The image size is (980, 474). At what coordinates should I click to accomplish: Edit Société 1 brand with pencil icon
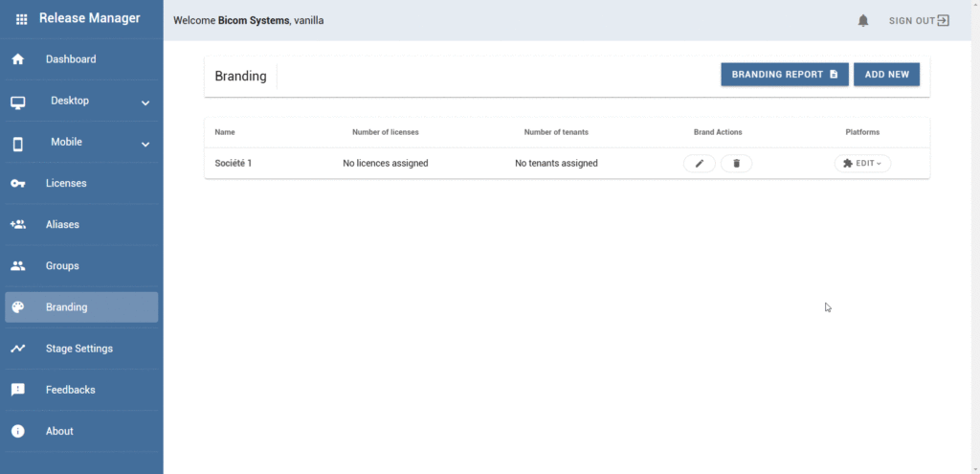tap(700, 163)
